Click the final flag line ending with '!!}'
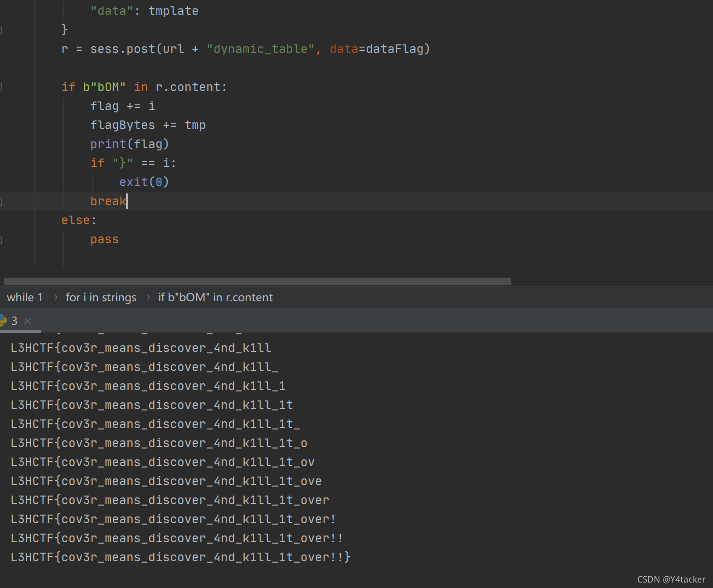Screen dimensions: 713x588 181,557
